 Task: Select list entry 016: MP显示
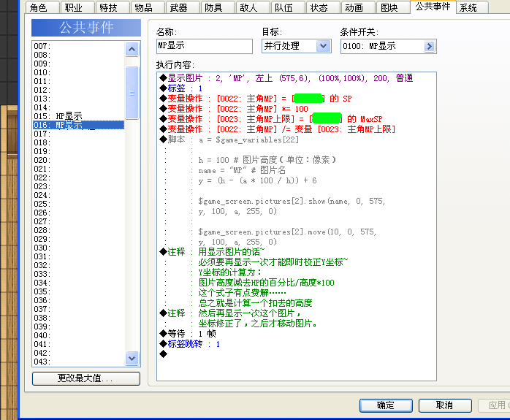click(x=78, y=125)
